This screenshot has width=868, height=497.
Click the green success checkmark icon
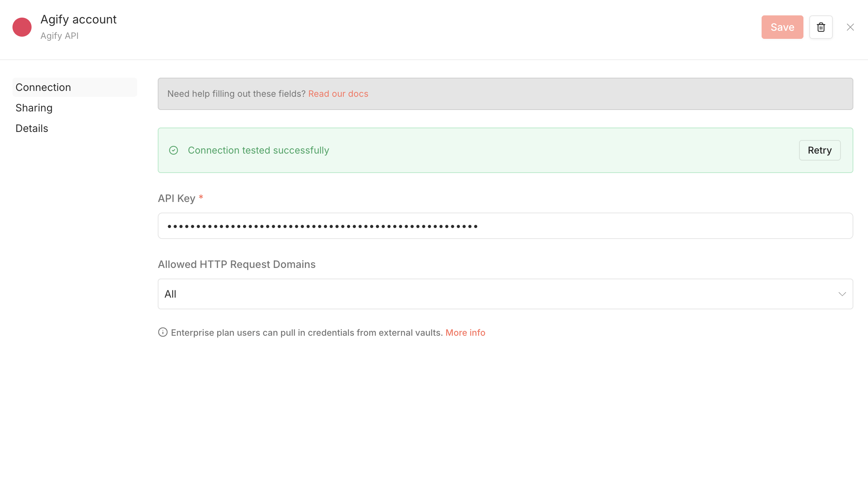174,150
